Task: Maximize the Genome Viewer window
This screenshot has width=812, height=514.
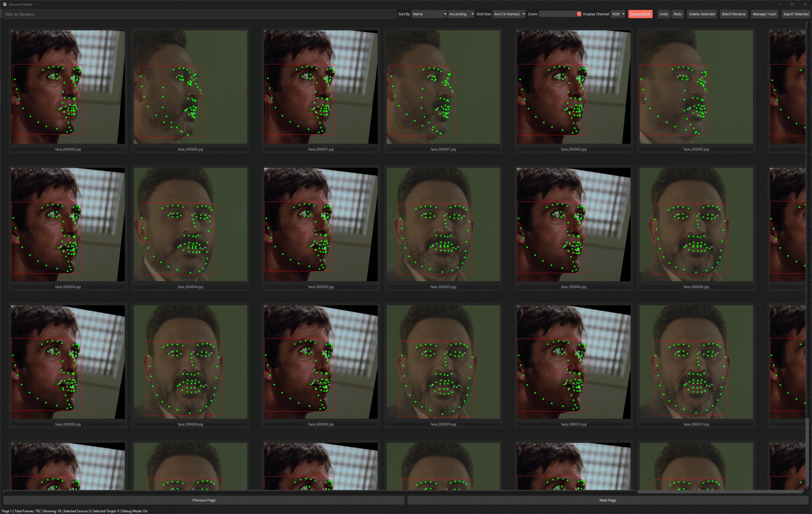Action: coord(792,4)
